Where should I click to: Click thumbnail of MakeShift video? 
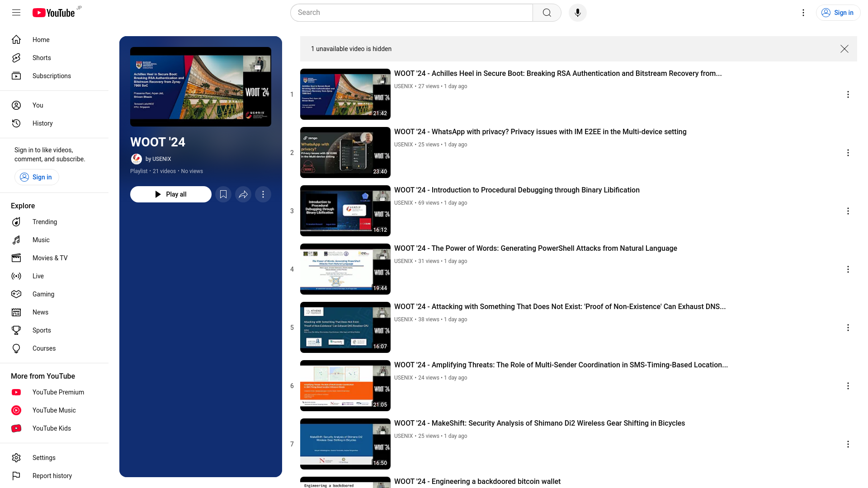[345, 444]
